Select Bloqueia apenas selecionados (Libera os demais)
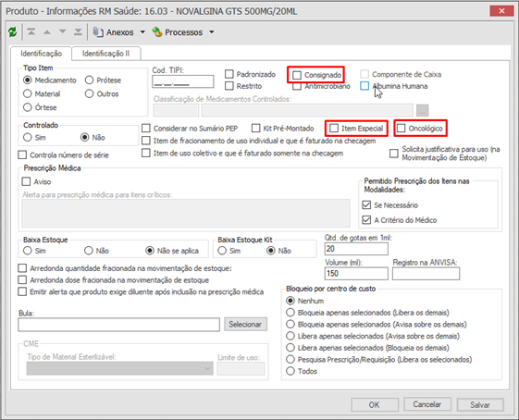This screenshot has width=519, height=420. tap(290, 313)
